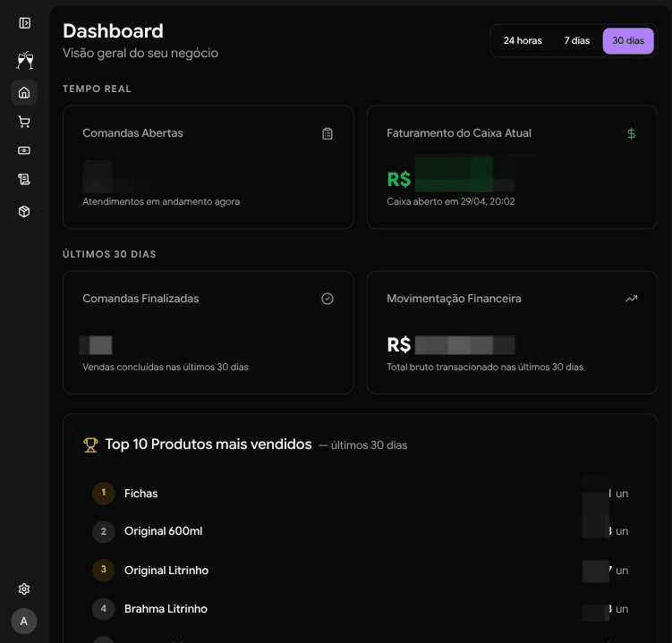Click the ÚLTIMOS 30 DIAS section label
The image size is (672, 643).
click(x=109, y=254)
